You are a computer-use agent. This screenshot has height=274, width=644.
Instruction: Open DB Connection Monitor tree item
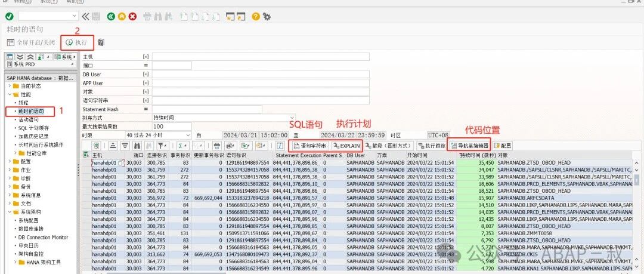click(x=43, y=238)
